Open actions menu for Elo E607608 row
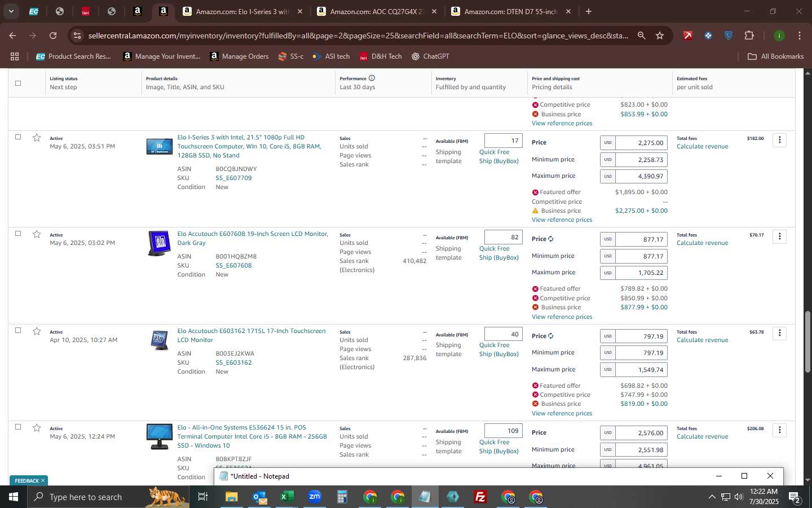The width and height of the screenshot is (812, 508). [x=780, y=236]
